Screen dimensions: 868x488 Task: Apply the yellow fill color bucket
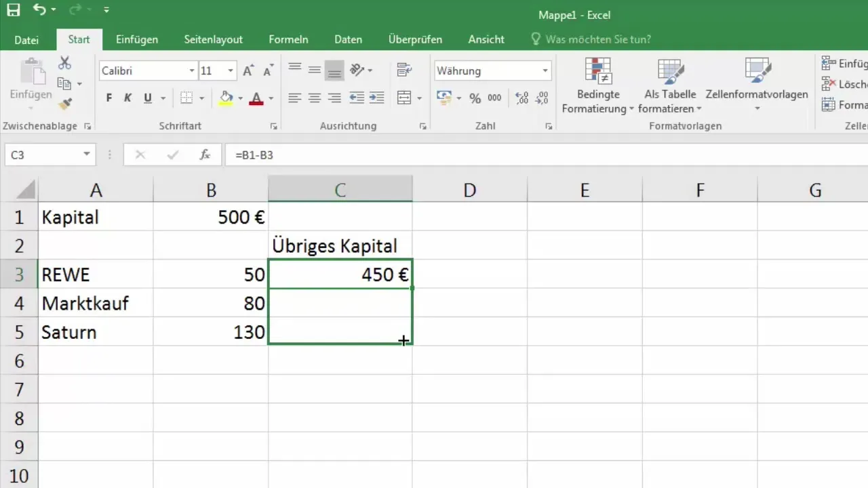tap(226, 98)
